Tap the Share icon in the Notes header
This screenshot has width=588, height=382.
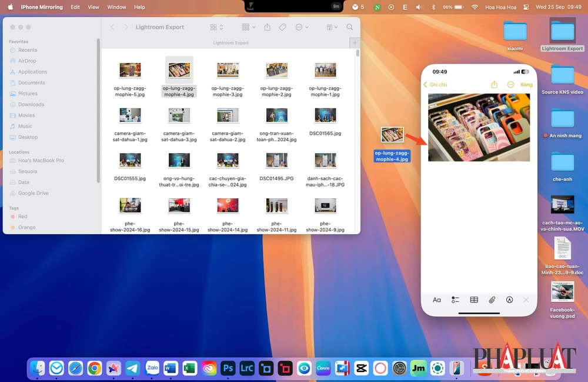[x=495, y=85]
